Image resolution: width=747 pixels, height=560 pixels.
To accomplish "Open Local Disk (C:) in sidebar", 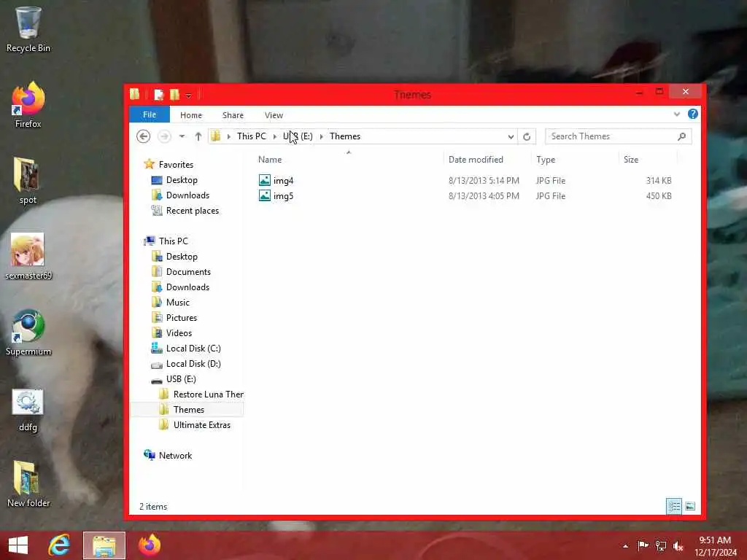I will tap(193, 348).
